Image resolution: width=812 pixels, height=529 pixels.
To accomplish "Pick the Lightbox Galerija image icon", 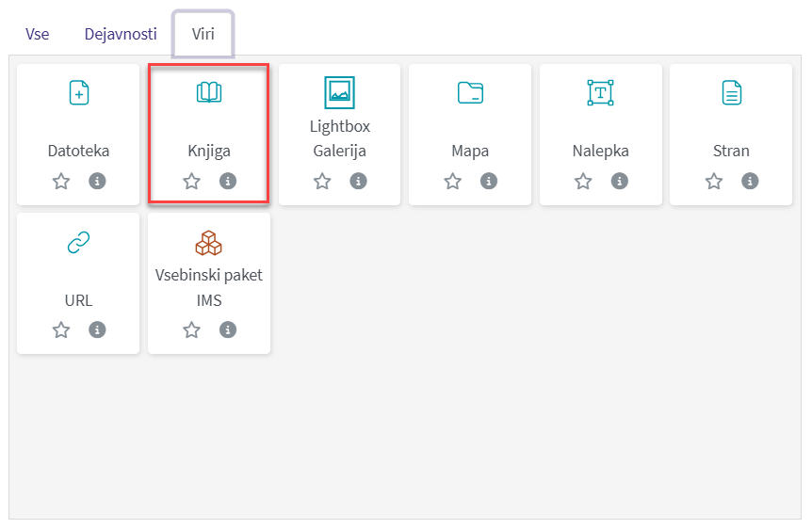I will 339,92.
